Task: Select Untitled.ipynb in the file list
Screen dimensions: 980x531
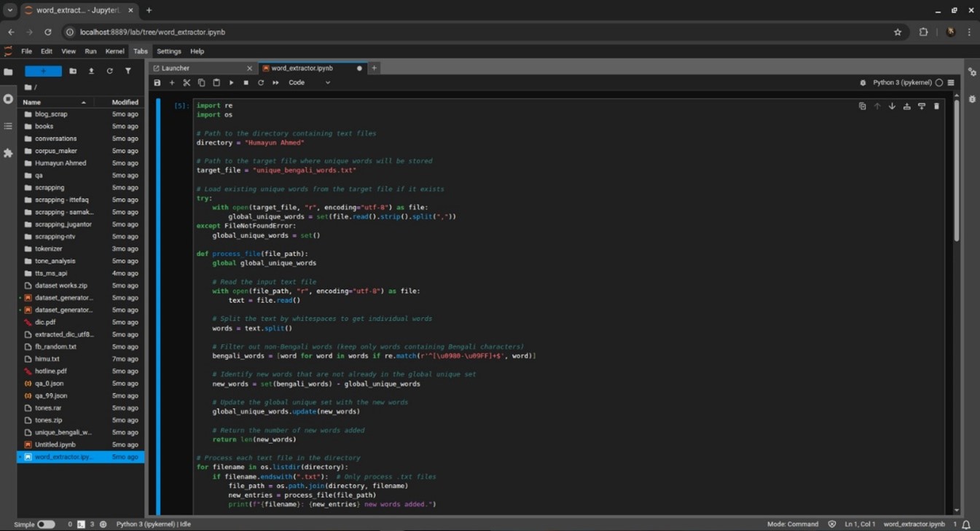Action: pos(81,445)
